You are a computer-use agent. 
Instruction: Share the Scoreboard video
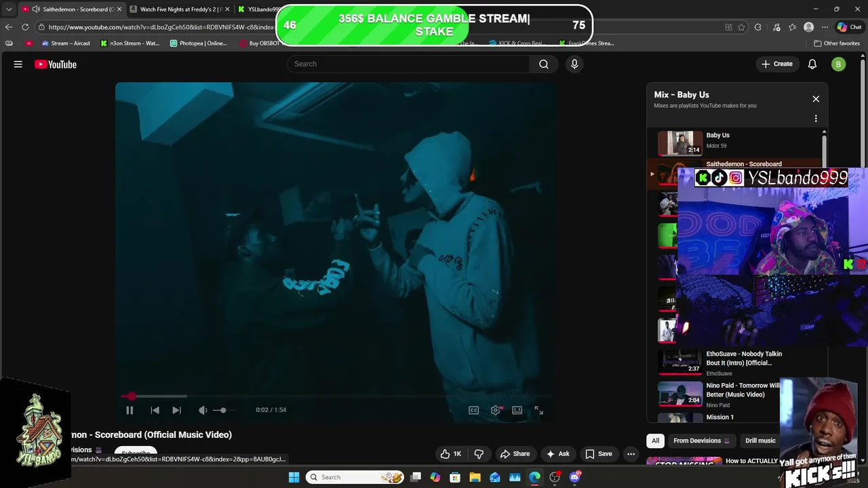(x=515, y=454)
